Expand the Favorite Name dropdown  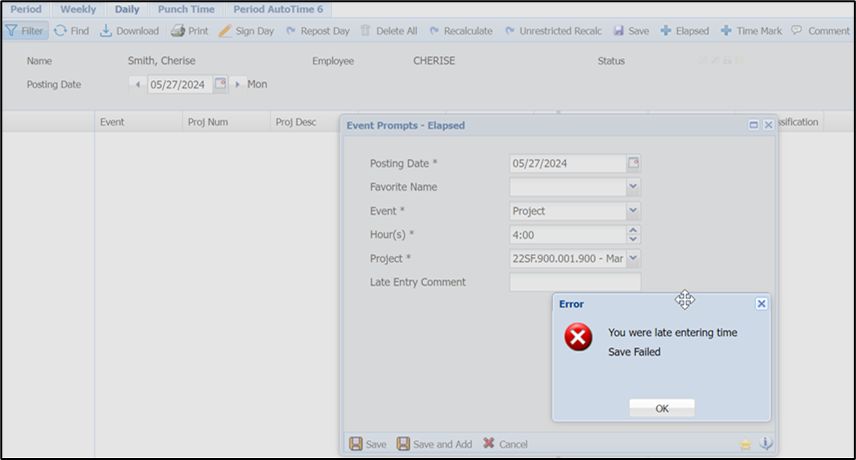click(633, 187)
